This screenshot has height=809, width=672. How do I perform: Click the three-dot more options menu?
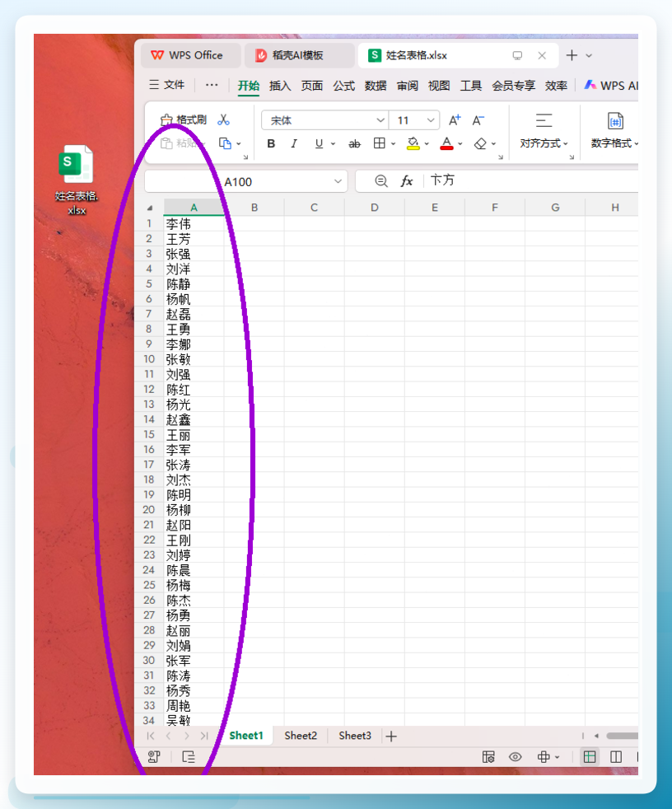212,85
